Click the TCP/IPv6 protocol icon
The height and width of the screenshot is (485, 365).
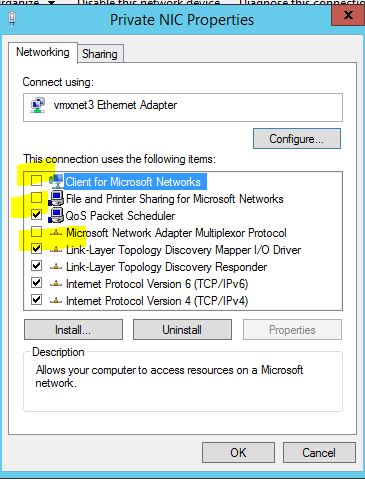coord(56,284)
